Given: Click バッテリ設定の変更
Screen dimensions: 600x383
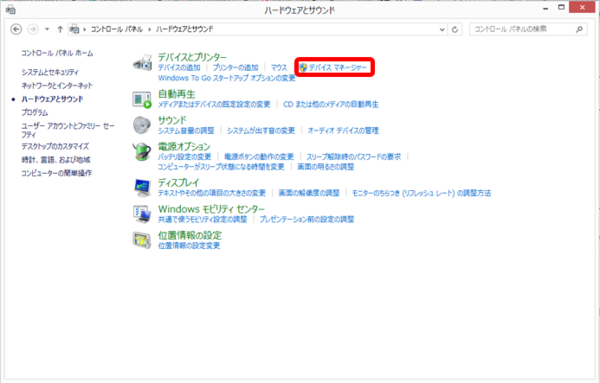Looking at the screenshot, I should coord(184,157).
